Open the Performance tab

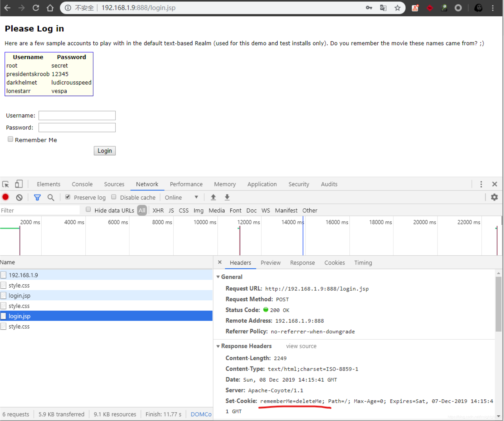click(186, 184)
